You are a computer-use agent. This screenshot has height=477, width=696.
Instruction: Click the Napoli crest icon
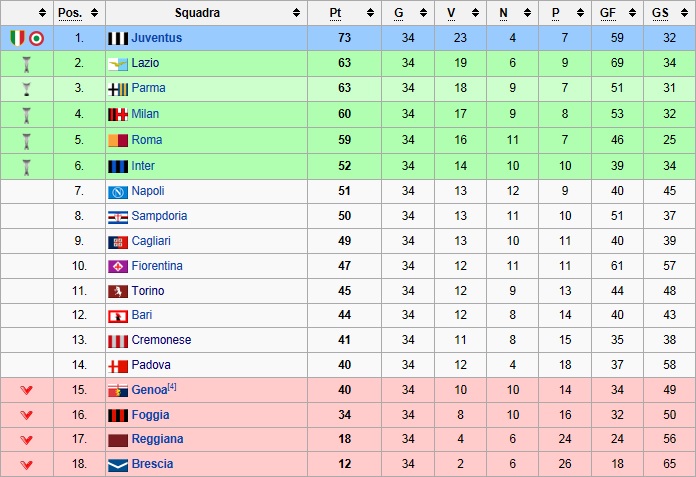coord(118,191)
